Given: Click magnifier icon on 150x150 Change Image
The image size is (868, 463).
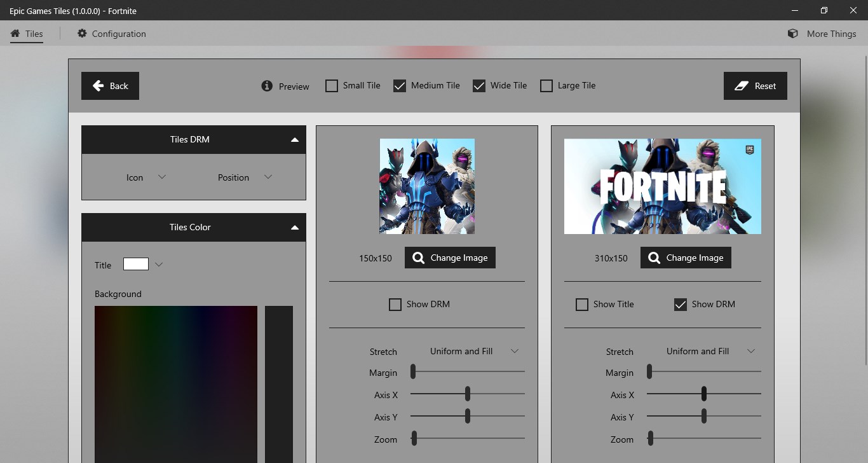Looking at the screenshot, I should coord(418,258).
